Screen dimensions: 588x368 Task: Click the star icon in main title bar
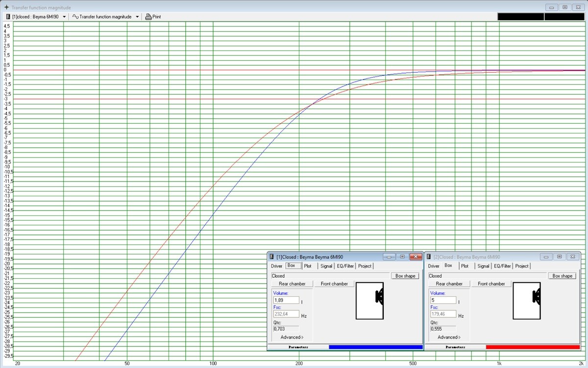(6, 7)
